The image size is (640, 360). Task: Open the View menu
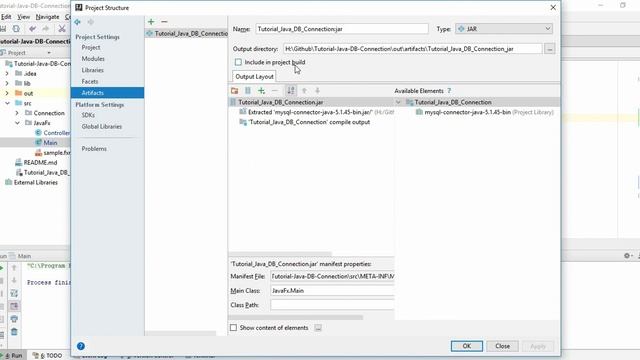[x=23, y=17]
